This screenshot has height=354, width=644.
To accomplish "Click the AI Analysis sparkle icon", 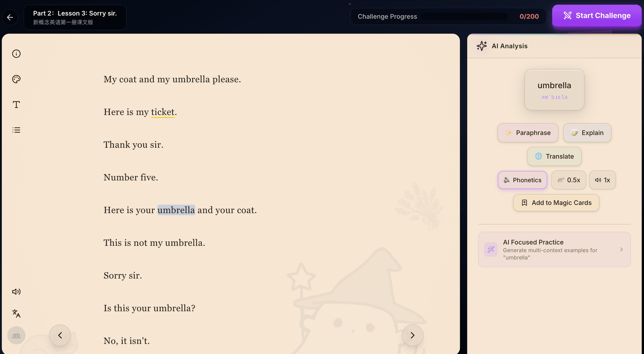I will [481, 46].
